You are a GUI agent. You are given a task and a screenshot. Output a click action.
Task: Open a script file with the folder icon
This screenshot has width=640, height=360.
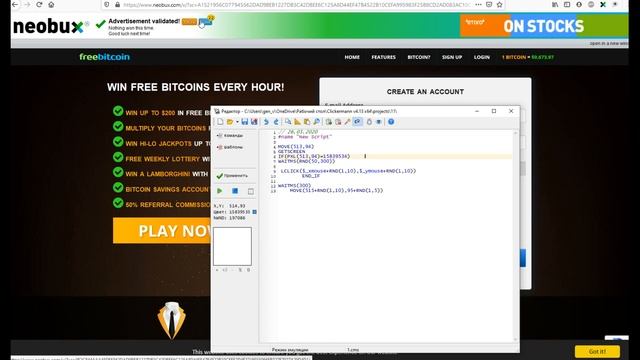pos(230,122)
